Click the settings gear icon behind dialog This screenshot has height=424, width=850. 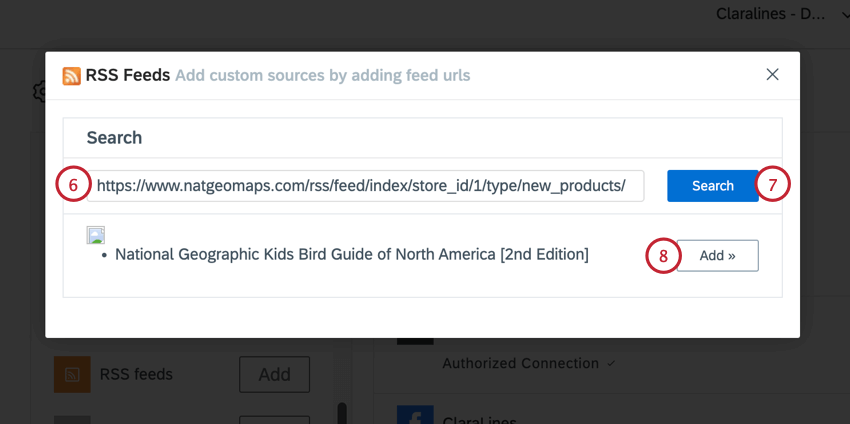tap(40, 91)
